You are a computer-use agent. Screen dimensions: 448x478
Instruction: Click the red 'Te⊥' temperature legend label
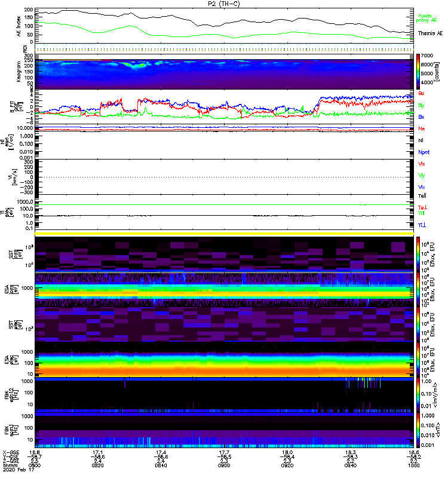pos(422,207)
